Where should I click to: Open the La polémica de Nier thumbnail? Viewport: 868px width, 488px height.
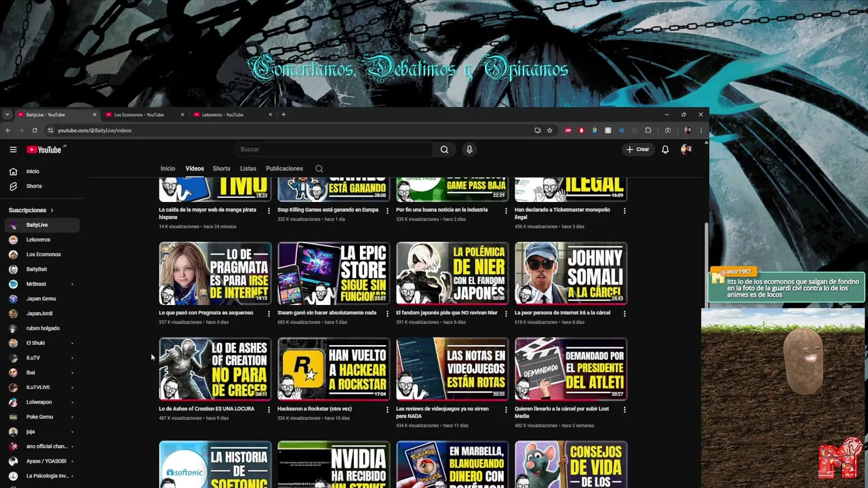pos(452,273)
